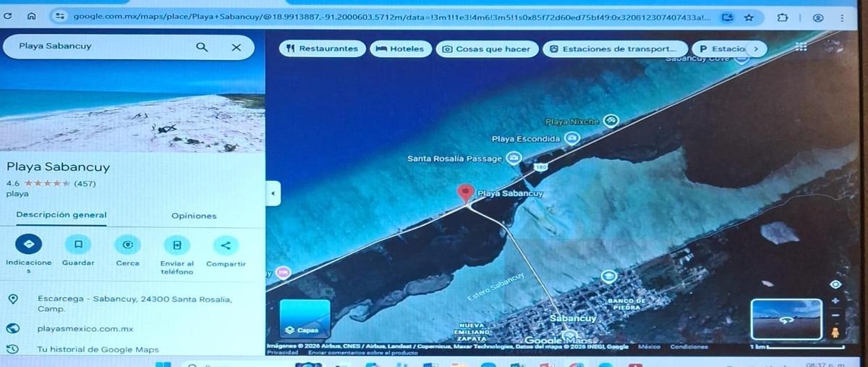
Task: Click the search magnifier icon
Action: coord(202,47)
